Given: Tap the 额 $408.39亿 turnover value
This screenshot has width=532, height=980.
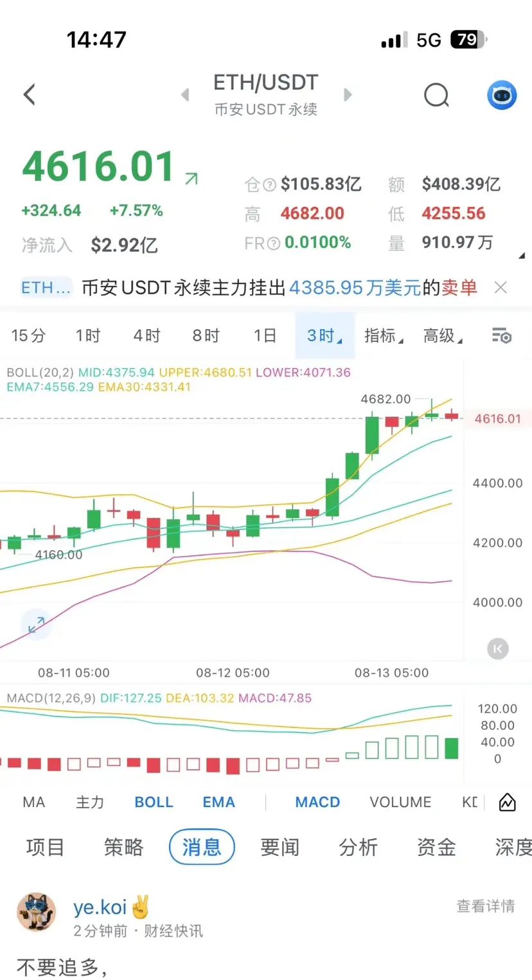Looking at the screenshot, I should point(444,184).
